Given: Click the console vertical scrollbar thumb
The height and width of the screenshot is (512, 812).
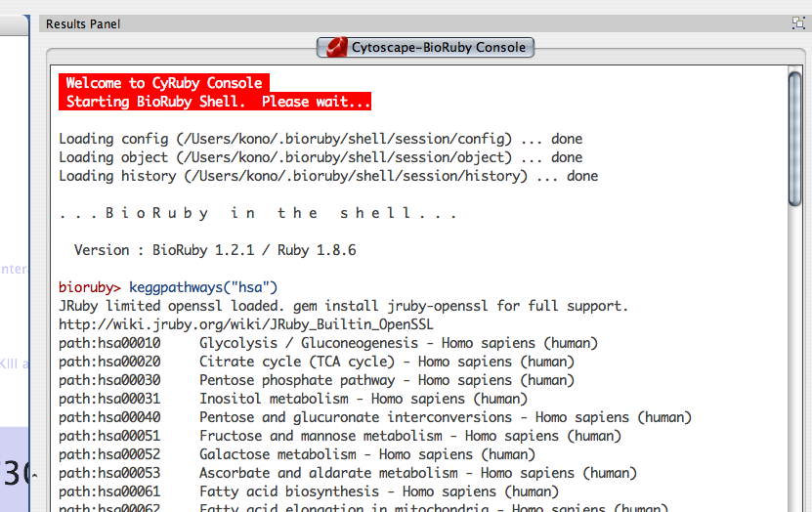Looking at the screenshot, I should tap(793, 137).
